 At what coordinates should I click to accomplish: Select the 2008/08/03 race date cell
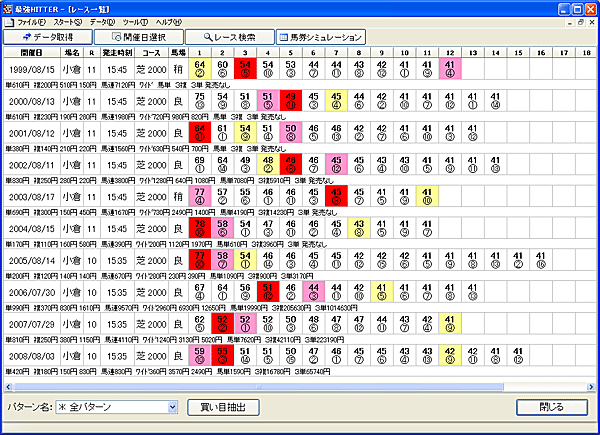tap(32, 356)
